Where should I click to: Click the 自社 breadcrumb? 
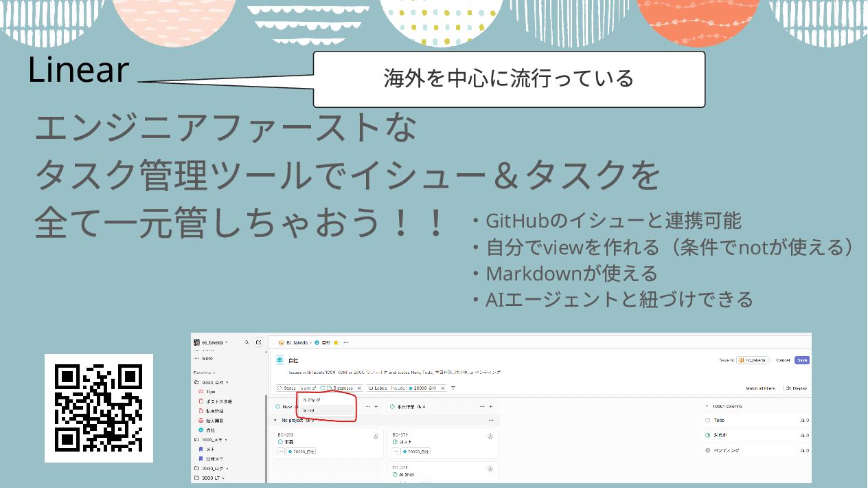pos(323,342)
